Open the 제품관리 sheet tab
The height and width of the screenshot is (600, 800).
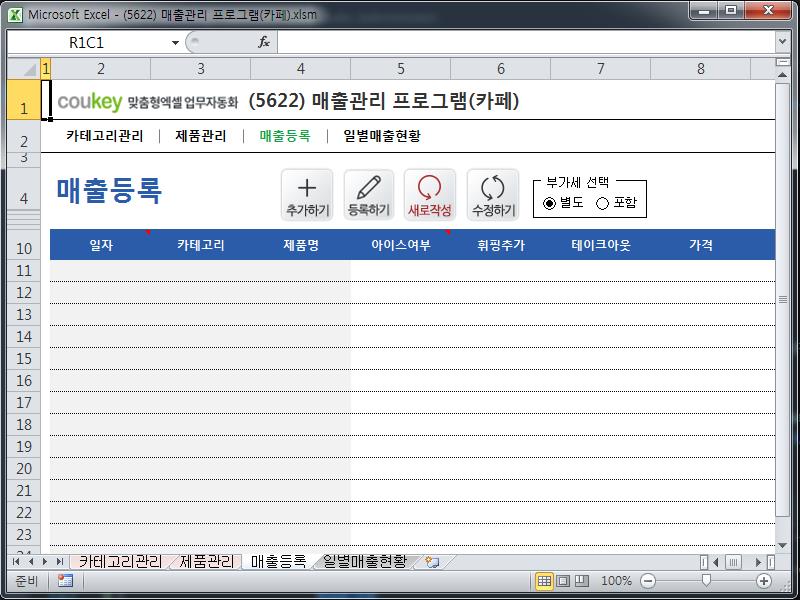(207, 562)
